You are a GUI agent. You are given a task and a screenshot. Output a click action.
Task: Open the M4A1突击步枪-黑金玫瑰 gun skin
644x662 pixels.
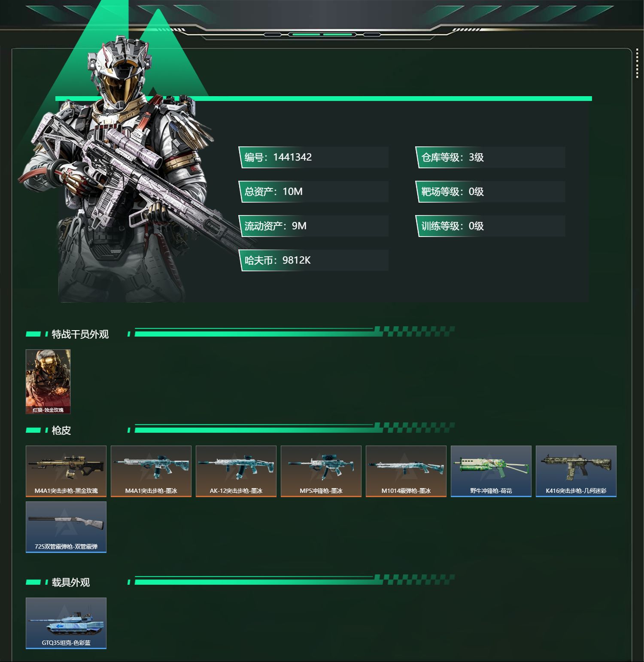tap(66, 471)
